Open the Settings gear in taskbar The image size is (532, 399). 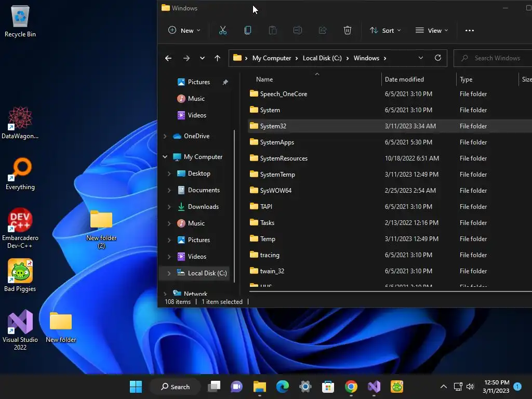[305, 387]
